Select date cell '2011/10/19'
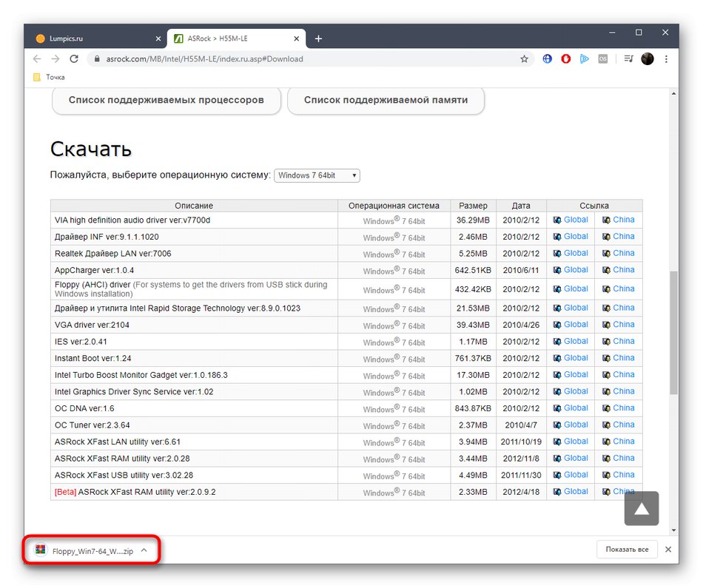This screenshot has height=588, width=703. coord(521,442)
